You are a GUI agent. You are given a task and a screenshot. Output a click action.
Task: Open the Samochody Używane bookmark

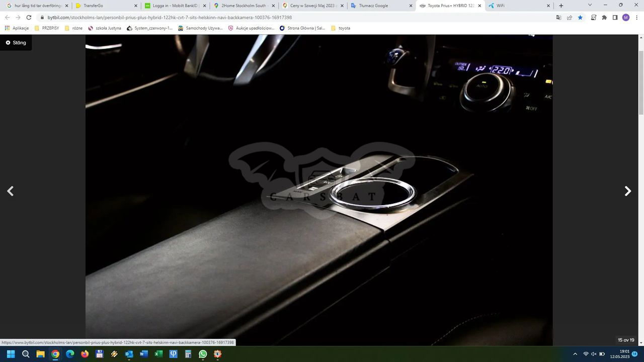tap(200, 28)
